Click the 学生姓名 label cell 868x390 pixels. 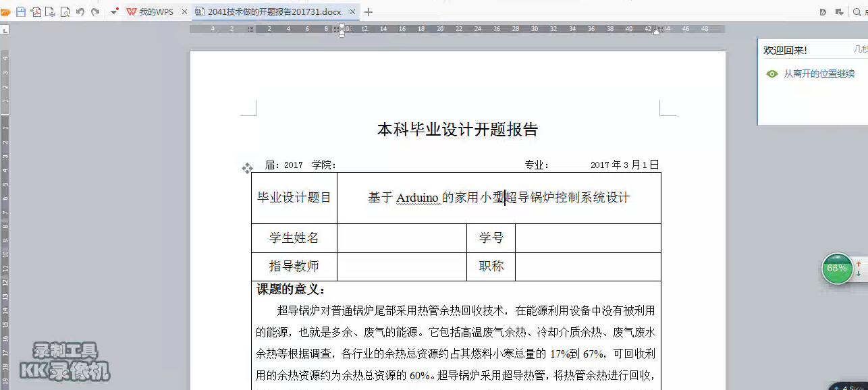[x=294, y=238]
